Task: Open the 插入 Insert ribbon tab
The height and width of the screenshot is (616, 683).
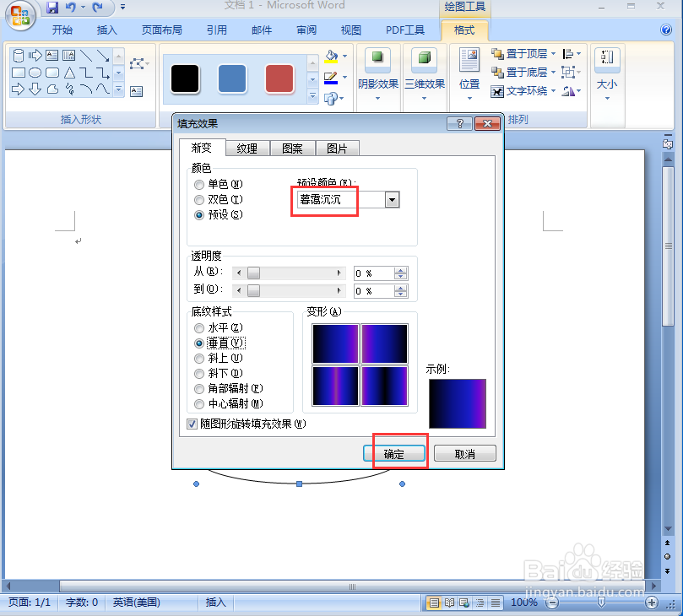Action: (x=106, y=30)
